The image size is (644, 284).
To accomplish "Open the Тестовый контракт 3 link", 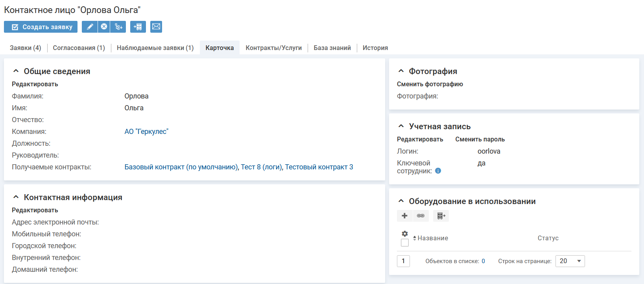I will click(319, 167).
